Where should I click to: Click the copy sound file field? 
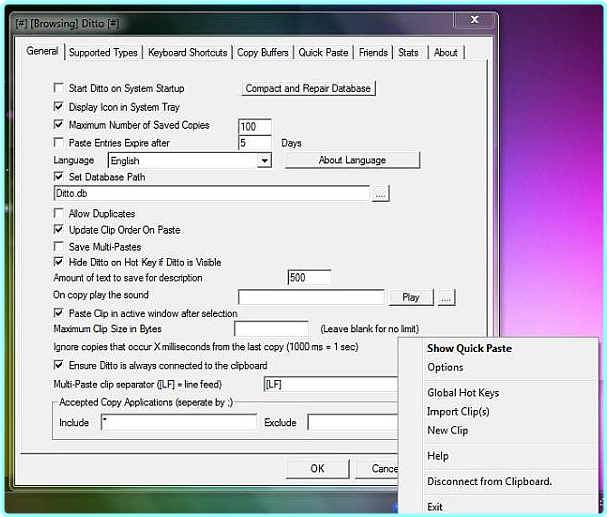[311, 297]
